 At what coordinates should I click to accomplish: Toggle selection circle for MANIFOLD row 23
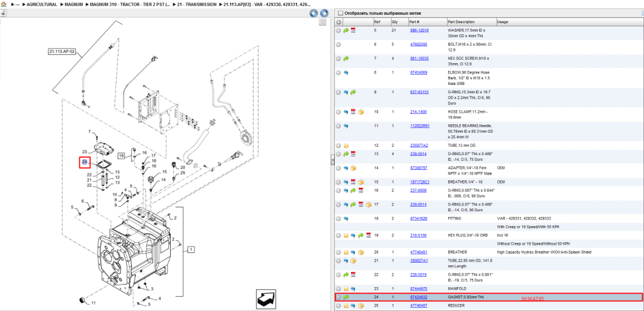coord(339,289)
